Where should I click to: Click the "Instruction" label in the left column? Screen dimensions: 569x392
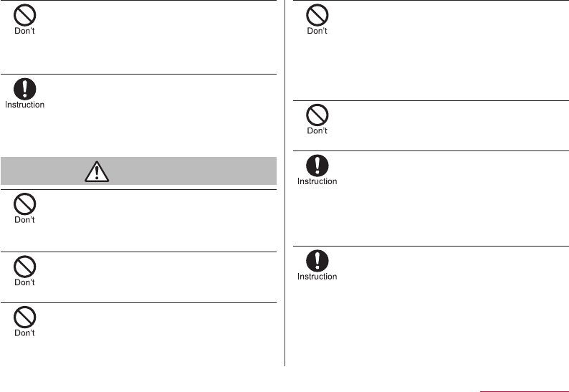point(25,105)
